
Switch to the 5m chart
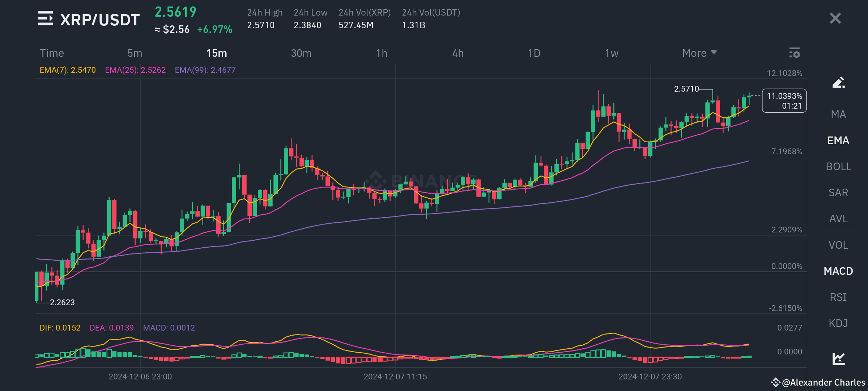coord(134,53)
